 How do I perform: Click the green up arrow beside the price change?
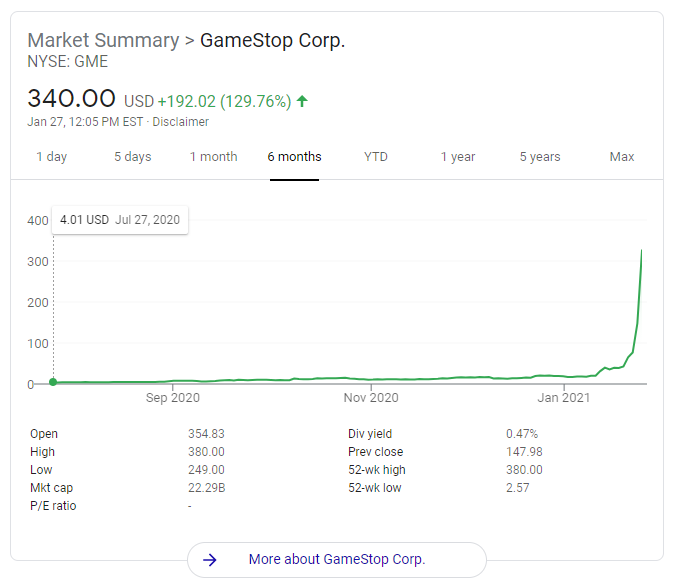click(302, 101)
